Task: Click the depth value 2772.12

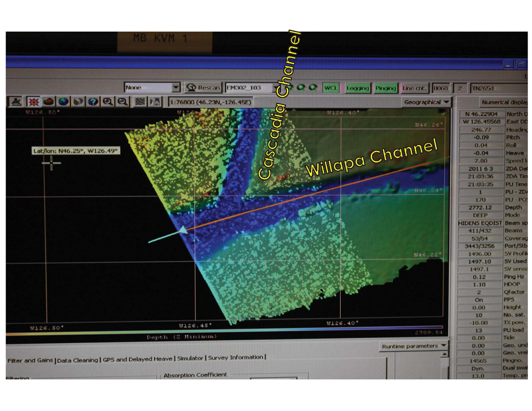Action: (480, 207)
